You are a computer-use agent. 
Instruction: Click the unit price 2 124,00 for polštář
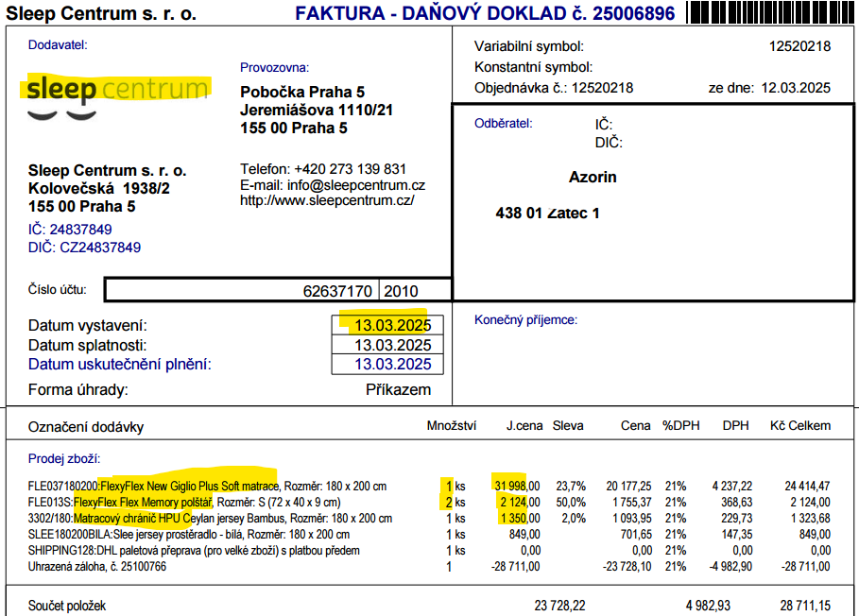[520, 502]
